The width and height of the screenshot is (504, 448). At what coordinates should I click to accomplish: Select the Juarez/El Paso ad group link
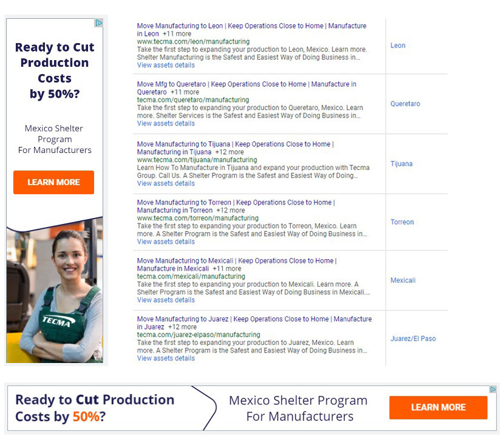point(413,339)
